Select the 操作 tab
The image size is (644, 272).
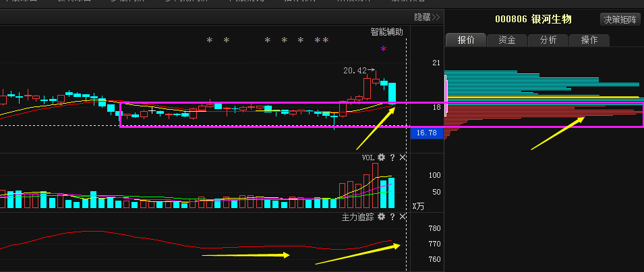point(589,40)
